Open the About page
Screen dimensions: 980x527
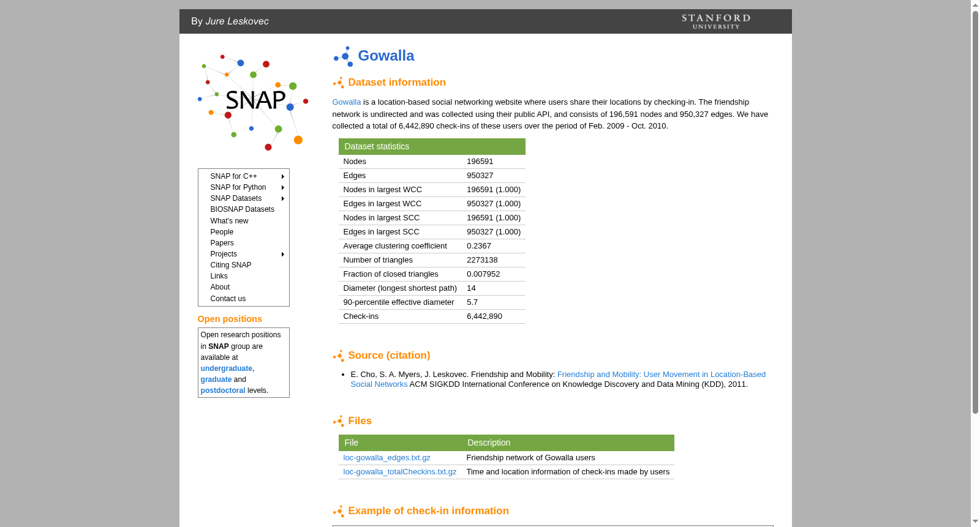(220, 287)
